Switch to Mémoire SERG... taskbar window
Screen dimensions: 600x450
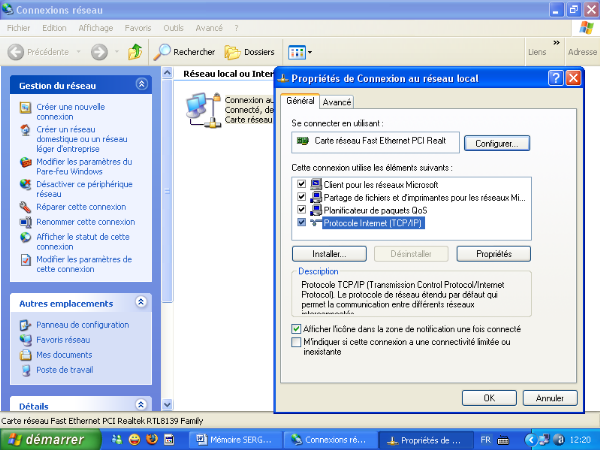[235, 440]
